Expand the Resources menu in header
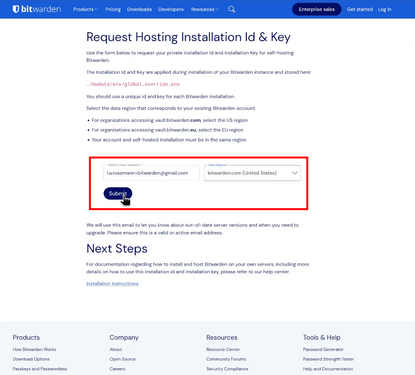Viewport: 415px width, 375px height. coord(205,9)
